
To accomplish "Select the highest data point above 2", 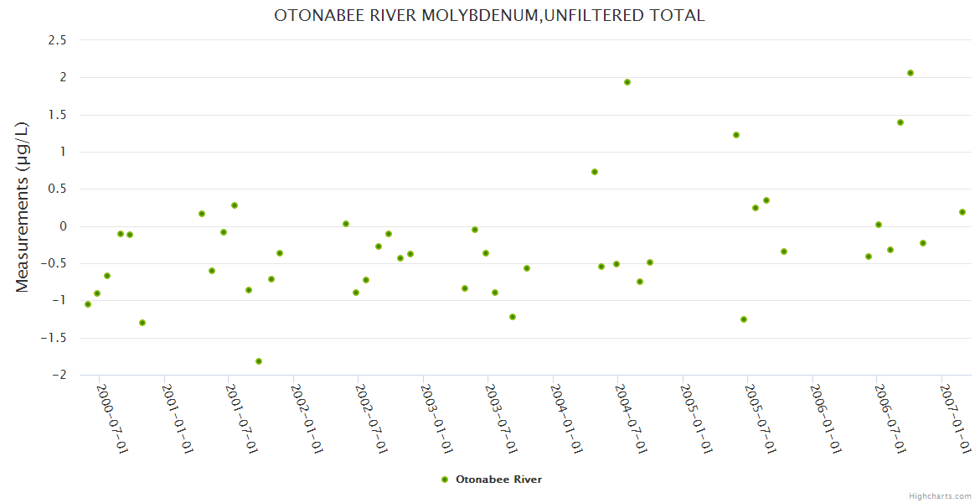I will 910,73.
